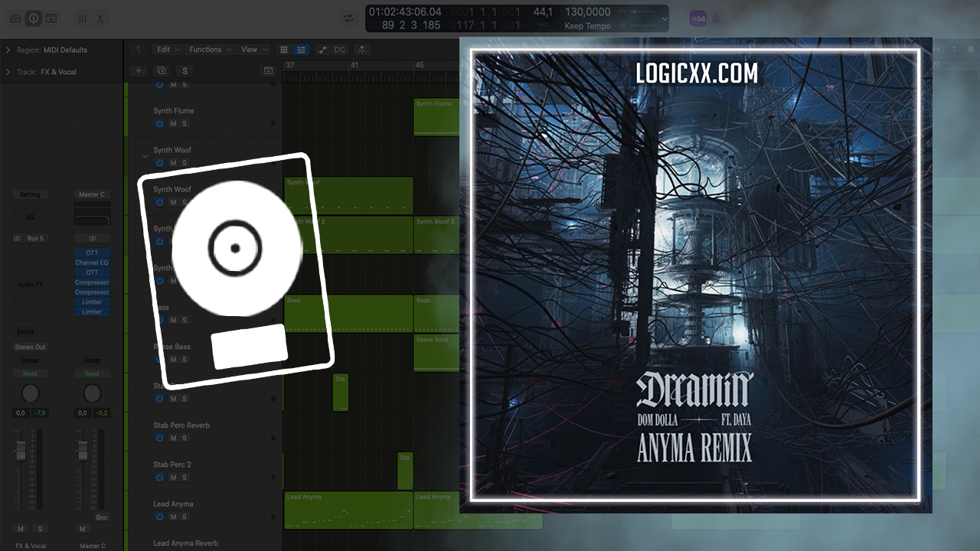Image resolution: width=980 pixels, height=551 pixels.
Task: Mute the Stab Perc Reverb track
Action: 173,438
